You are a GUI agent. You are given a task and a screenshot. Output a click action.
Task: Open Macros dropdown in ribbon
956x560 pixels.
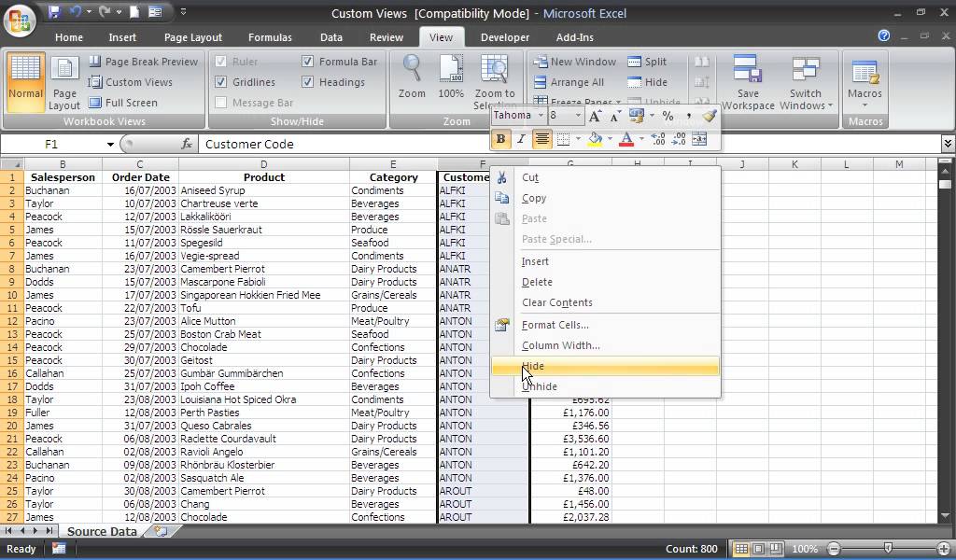[865, 81]
